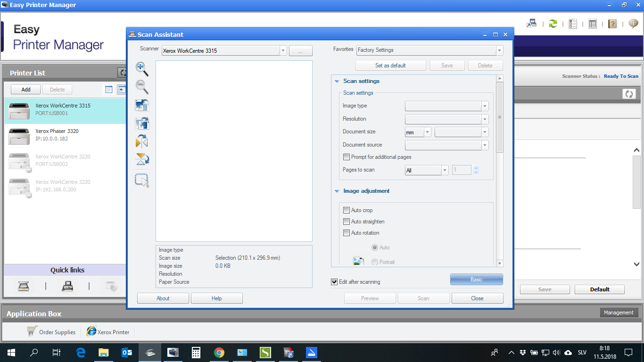644x362 pixels.
Task: Select Xerox WorkCentre 3220 on USB002
Action: (65, 162)
